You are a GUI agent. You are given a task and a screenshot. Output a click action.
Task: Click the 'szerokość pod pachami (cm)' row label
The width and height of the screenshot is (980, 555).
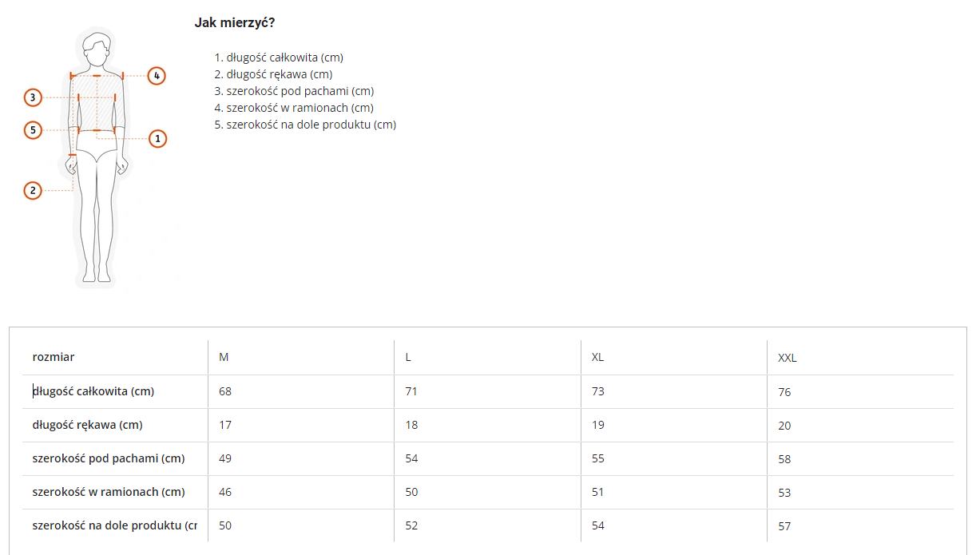coord(109,458)
